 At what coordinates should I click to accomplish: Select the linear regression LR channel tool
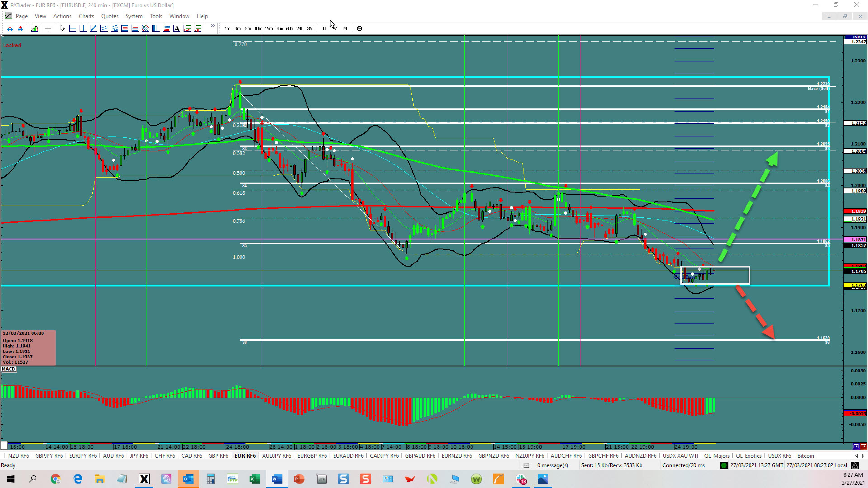point(114,29)
